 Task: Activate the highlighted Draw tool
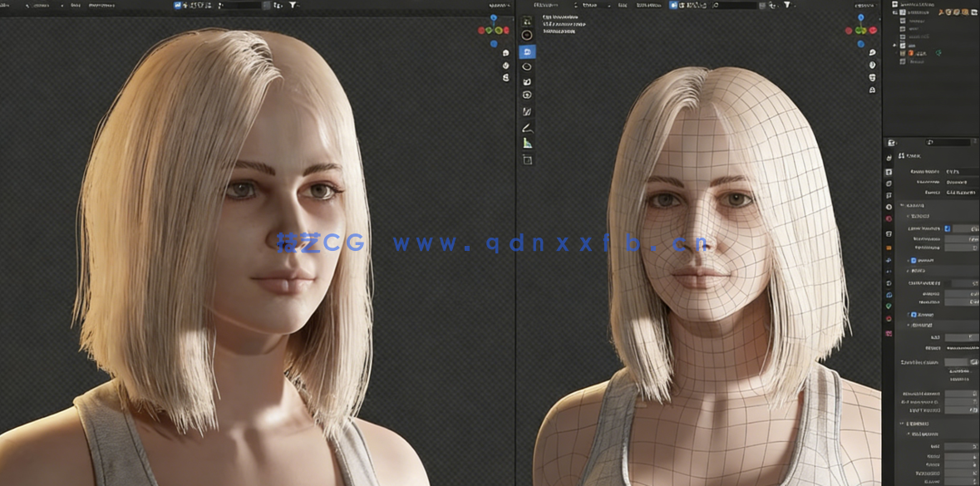tap(527, 52)
